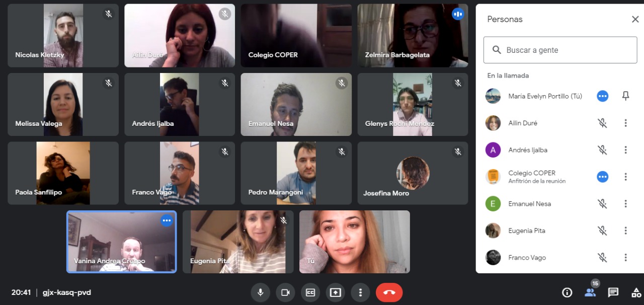Image resolution: width=644 pixels, height=305 pixels.
Task: Open the chat panel icon
Action: click(613, 292)
